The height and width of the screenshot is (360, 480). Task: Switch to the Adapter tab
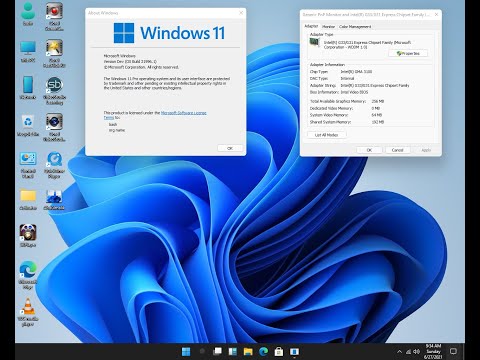[311, 26]
